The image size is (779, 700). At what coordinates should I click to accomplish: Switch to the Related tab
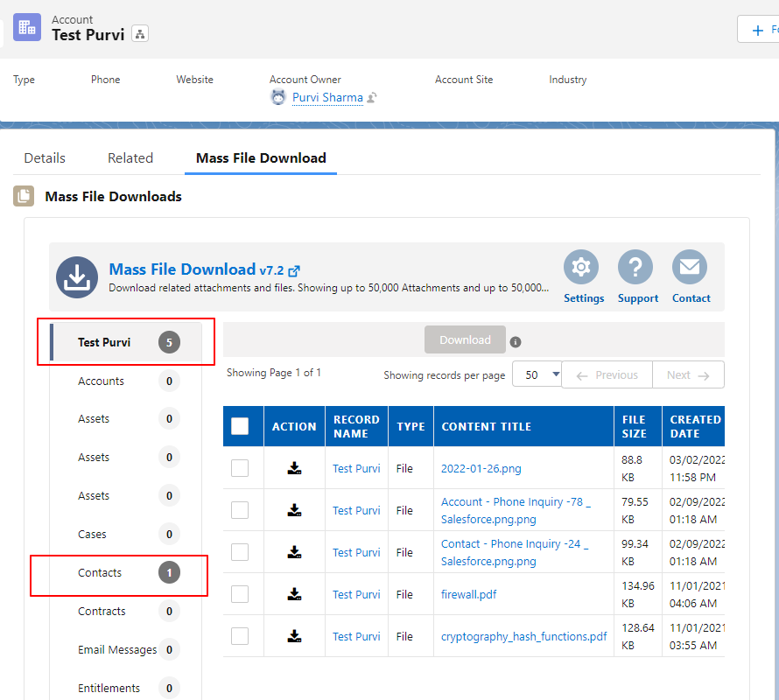[130, 157]
